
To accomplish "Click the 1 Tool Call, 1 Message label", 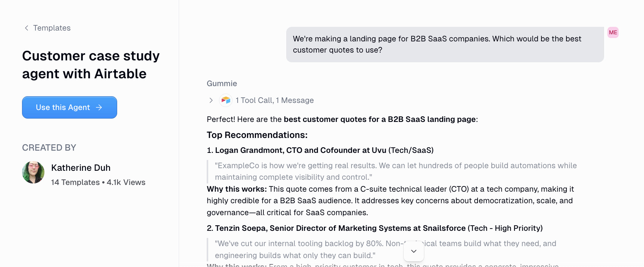I will [x=275, y=100].
